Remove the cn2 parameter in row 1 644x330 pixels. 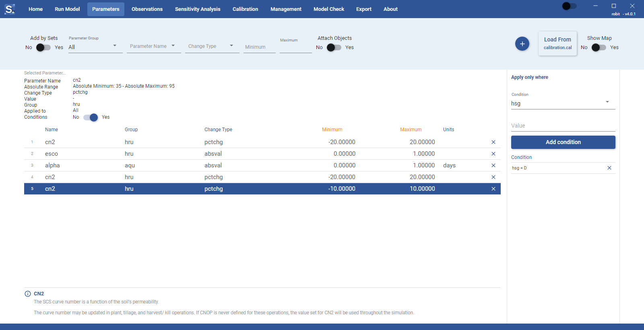coord(493,142)
